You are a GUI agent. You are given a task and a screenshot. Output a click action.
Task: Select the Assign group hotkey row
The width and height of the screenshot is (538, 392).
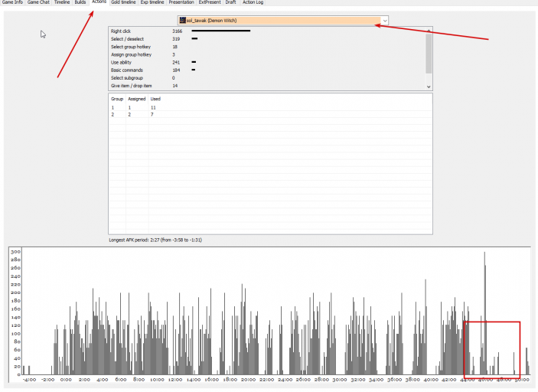click(266, 54)
